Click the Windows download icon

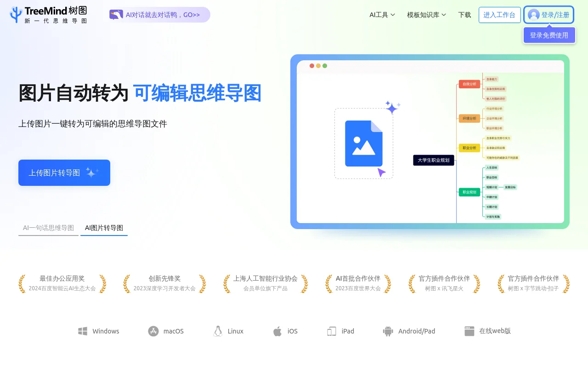click(83, 331)
